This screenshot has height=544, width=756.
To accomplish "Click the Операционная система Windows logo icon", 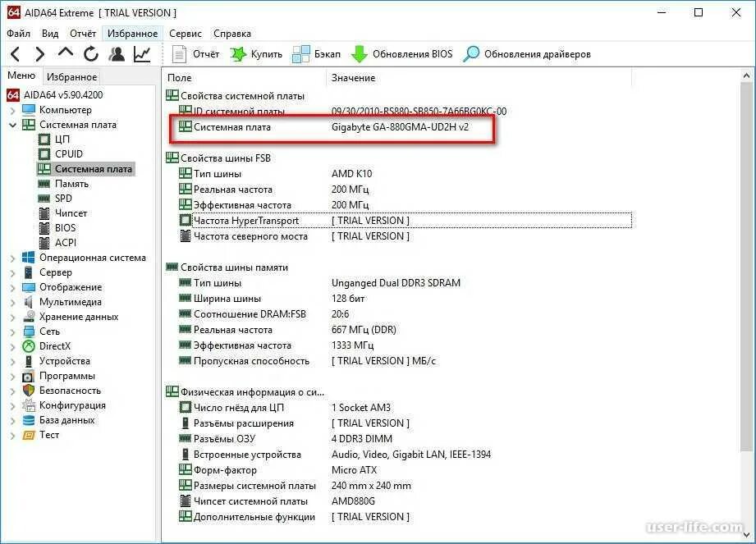I will 29,258.
